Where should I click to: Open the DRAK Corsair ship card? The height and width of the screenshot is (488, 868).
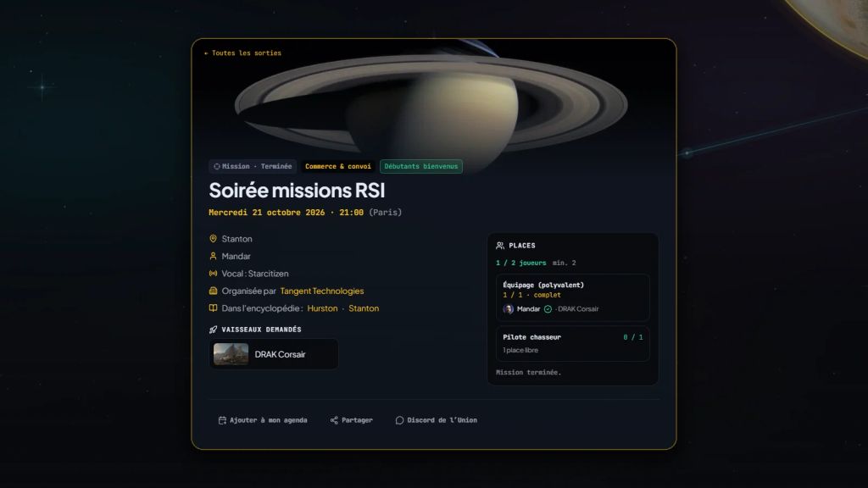(x=274, y=354)
